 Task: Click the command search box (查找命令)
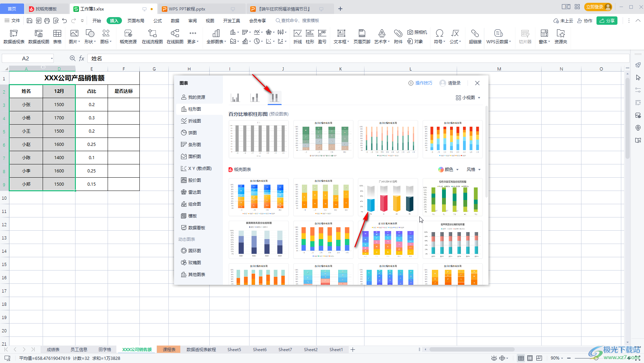pos(297,21)
